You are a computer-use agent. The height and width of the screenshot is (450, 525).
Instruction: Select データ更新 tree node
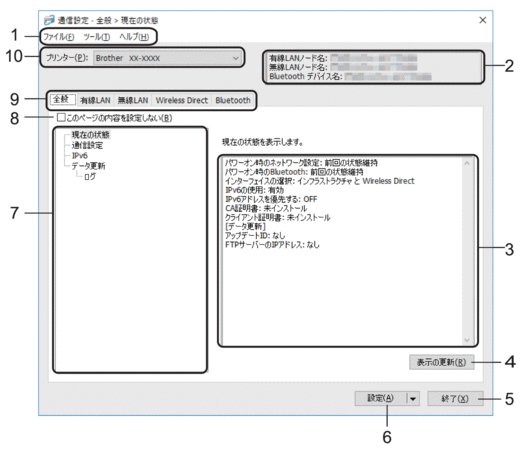(x=88, y=166)
